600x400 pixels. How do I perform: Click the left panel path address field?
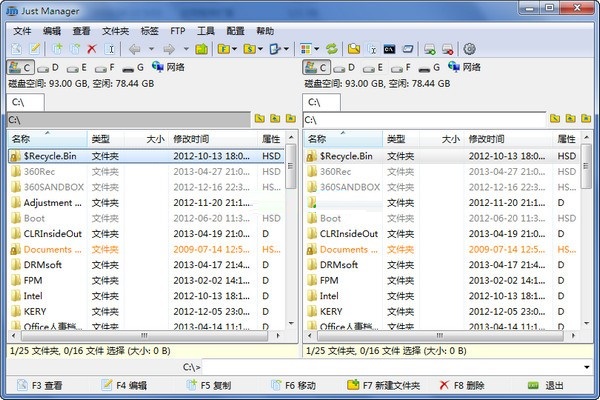click(x=129, y=120)
